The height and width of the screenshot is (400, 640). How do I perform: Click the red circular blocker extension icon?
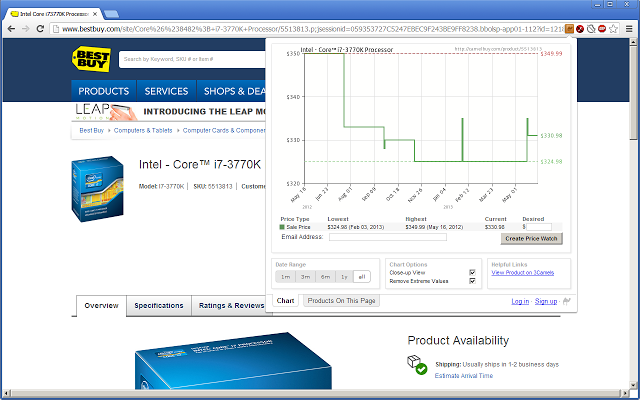[x=580, y=29]
